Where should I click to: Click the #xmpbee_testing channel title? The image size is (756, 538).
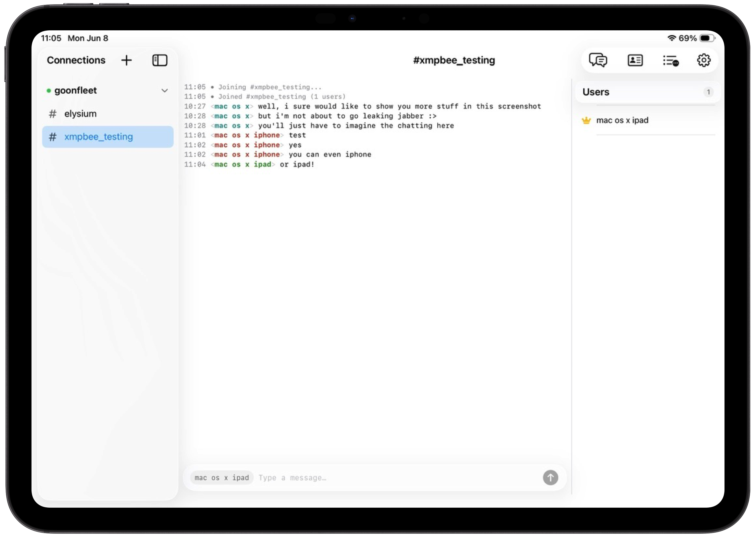(x=454, y=60)
